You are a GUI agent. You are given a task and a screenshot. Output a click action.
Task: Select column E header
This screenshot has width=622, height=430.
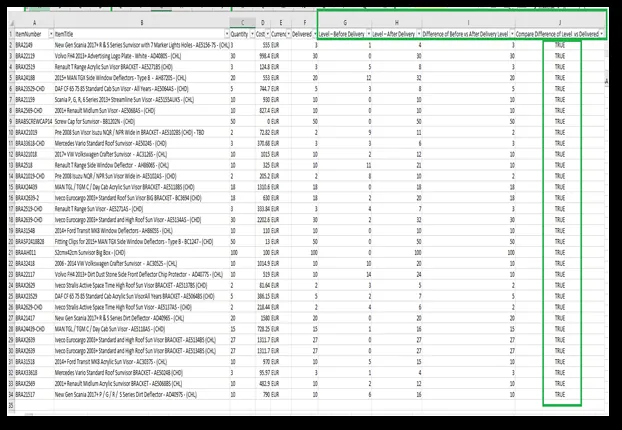tap(281, 23)
